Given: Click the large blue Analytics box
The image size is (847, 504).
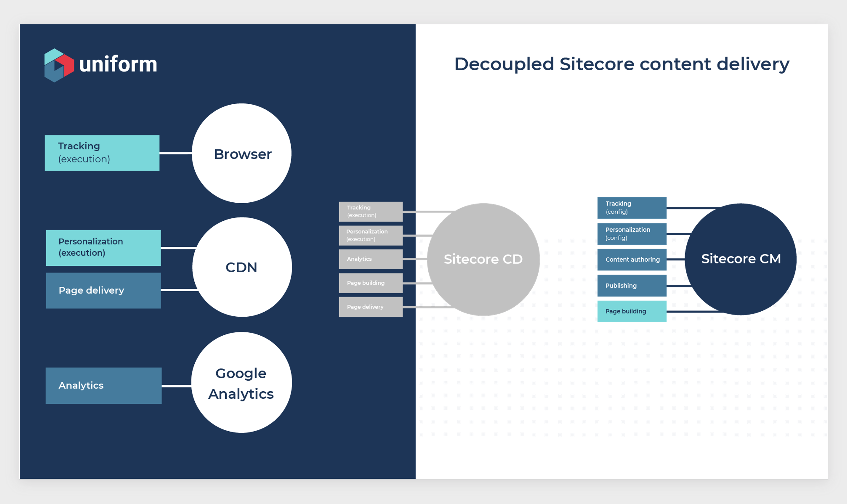Looking at the screenshot, I should pos(103,385).
